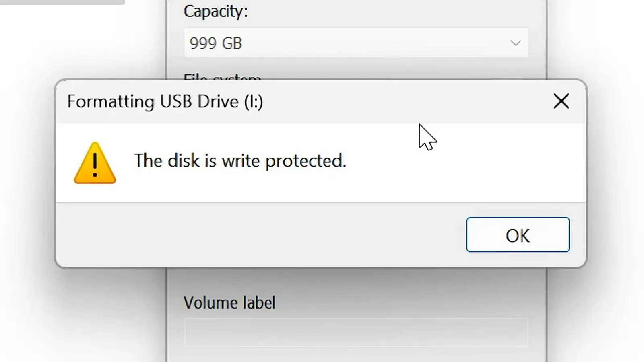
Task: Click the partially hidden File system label
Action: point(222,76)
